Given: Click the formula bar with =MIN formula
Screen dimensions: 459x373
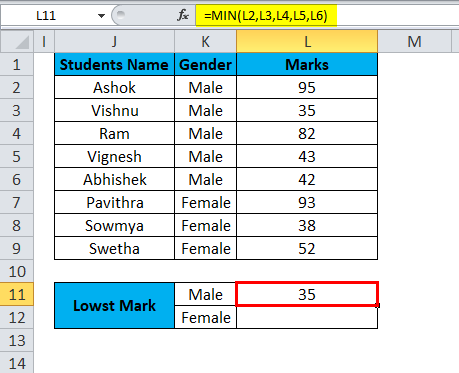Looking at the screenshot, I should click(327, 16).
